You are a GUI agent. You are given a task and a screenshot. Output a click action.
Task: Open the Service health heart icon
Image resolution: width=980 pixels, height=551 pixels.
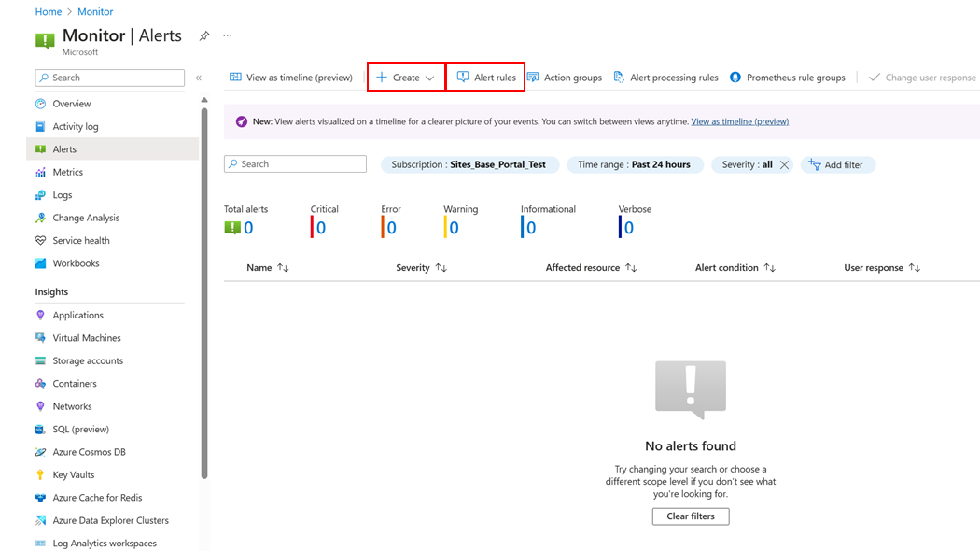pyautogui.click(x=40, y=241)
